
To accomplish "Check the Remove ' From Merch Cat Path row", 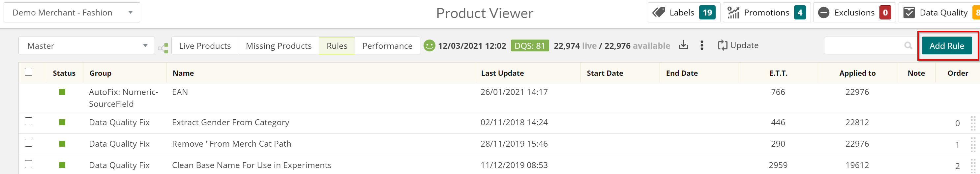I will tap(29, 143).
